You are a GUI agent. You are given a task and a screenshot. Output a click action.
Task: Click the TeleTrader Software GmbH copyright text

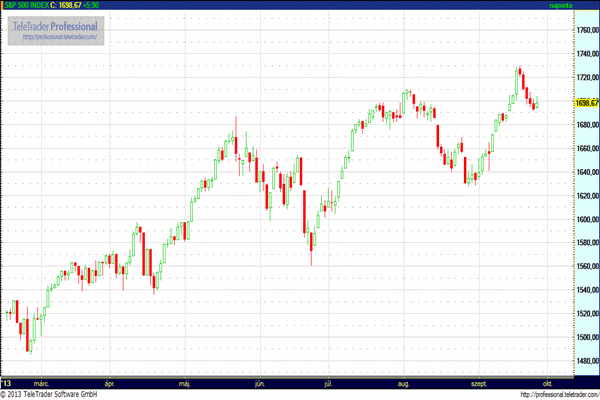57,394
